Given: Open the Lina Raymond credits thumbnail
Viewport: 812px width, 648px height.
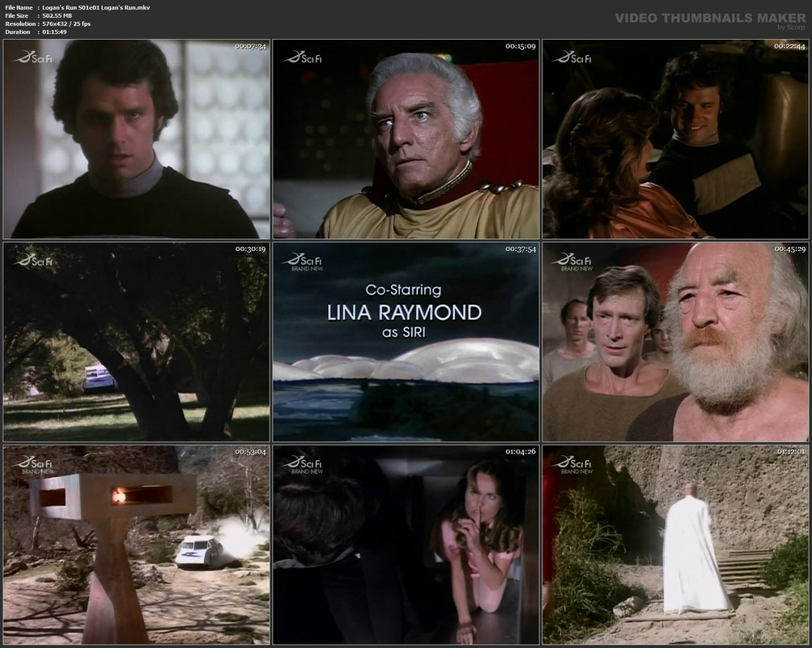Looking at the screenshot, I should tap(406, 342).
